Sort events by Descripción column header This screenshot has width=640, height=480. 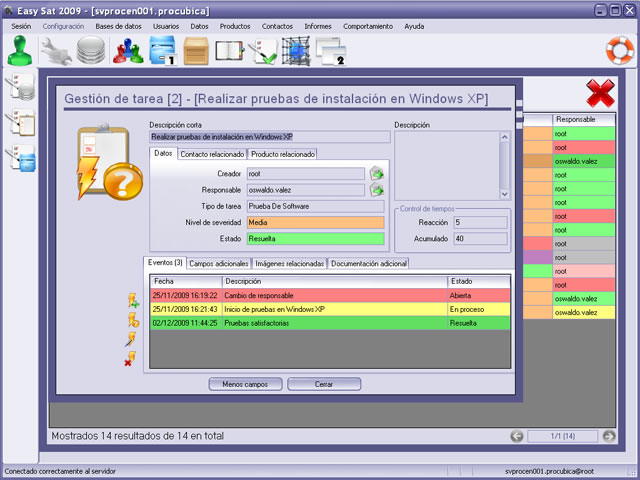(x=335, y=282)
